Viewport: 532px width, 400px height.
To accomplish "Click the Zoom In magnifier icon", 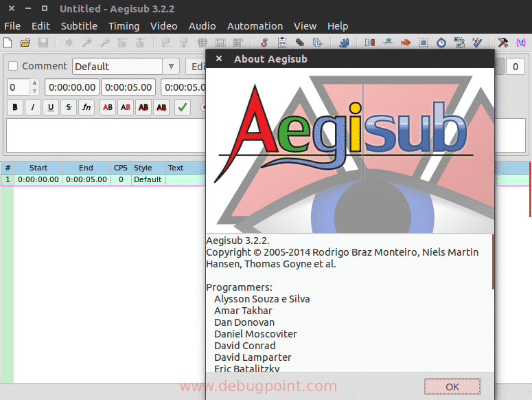I will point(87,43).
